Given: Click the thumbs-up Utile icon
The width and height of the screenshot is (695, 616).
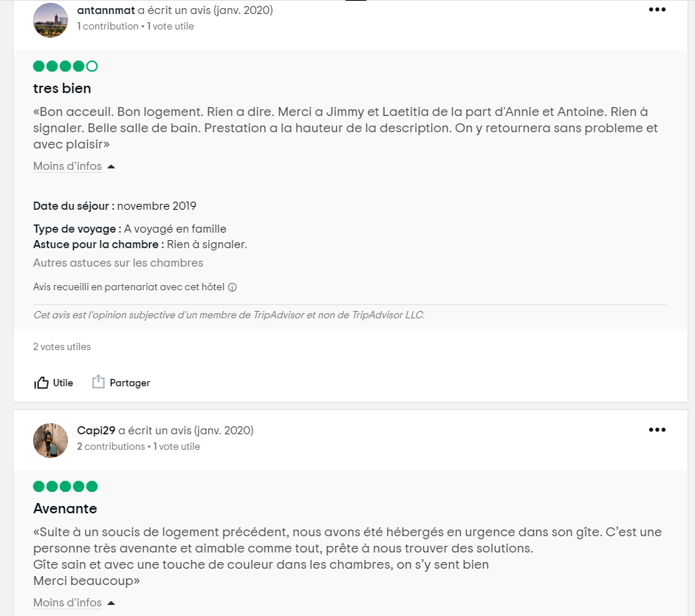Looking at the screenshot, I should point(41,383).
